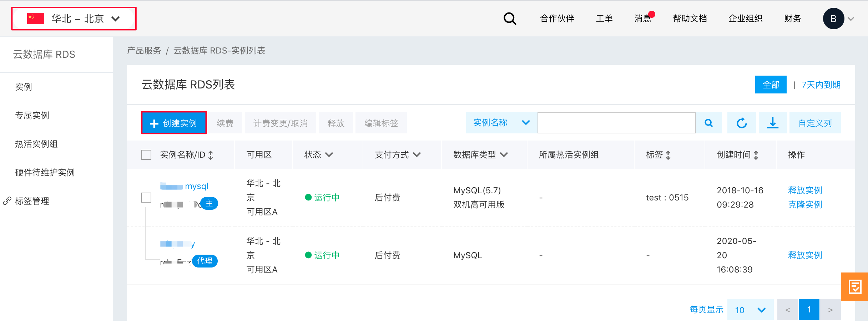Select 热活实例组 in the left sidebar
Screen dimensions: 868x321
point(36,144)
